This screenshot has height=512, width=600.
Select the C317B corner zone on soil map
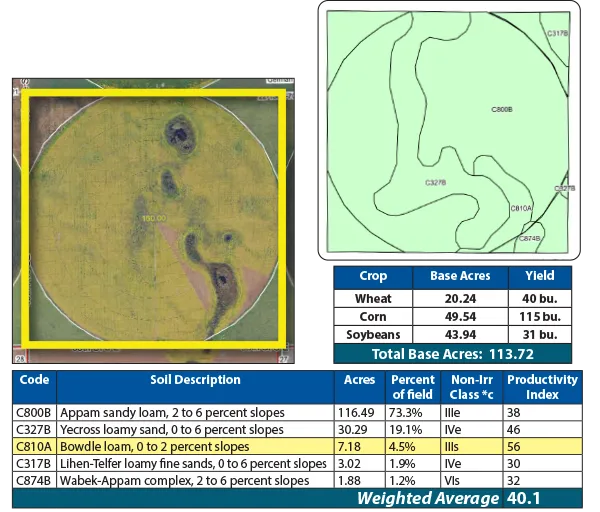557,33
